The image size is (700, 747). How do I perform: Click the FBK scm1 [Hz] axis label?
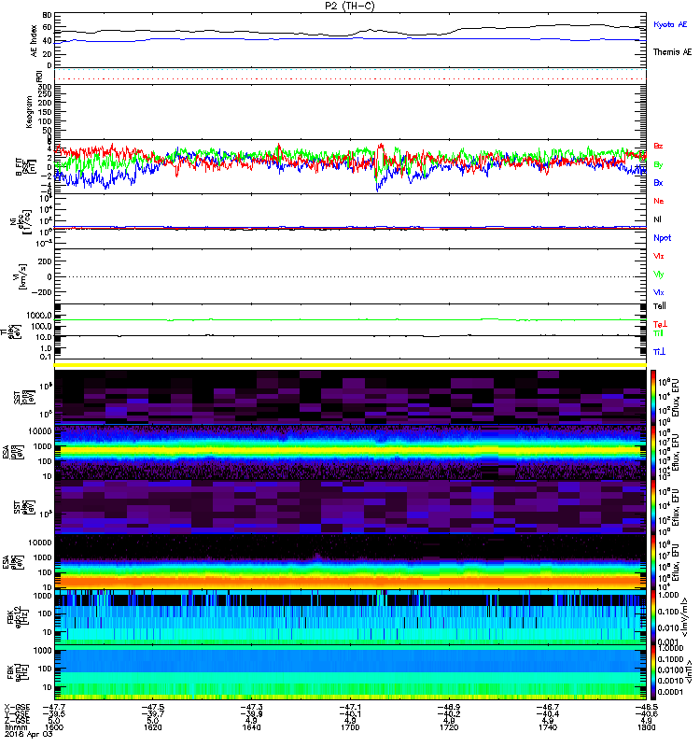tap(16, 670)
